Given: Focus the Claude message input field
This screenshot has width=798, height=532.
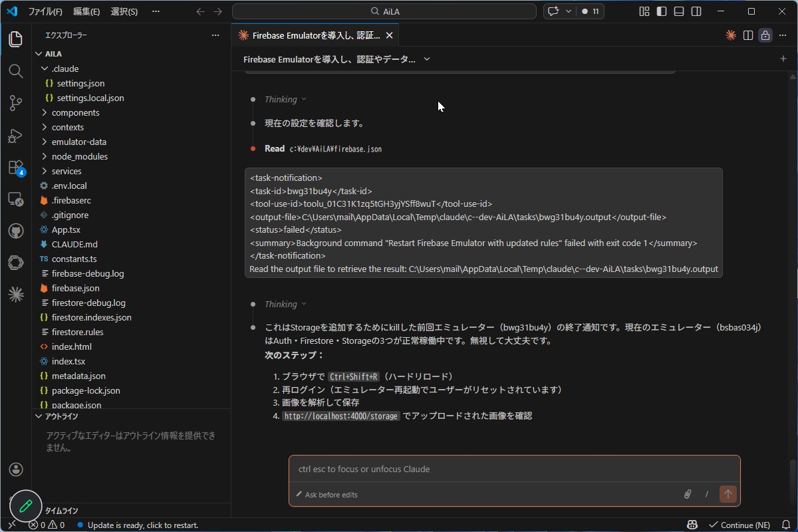Looking at the screenshot, I should (514, 469).
